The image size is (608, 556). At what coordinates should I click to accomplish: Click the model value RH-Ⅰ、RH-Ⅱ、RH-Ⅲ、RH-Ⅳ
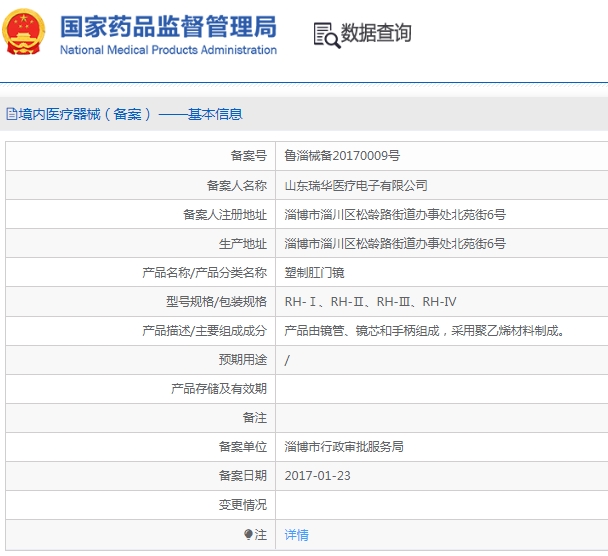370,302
